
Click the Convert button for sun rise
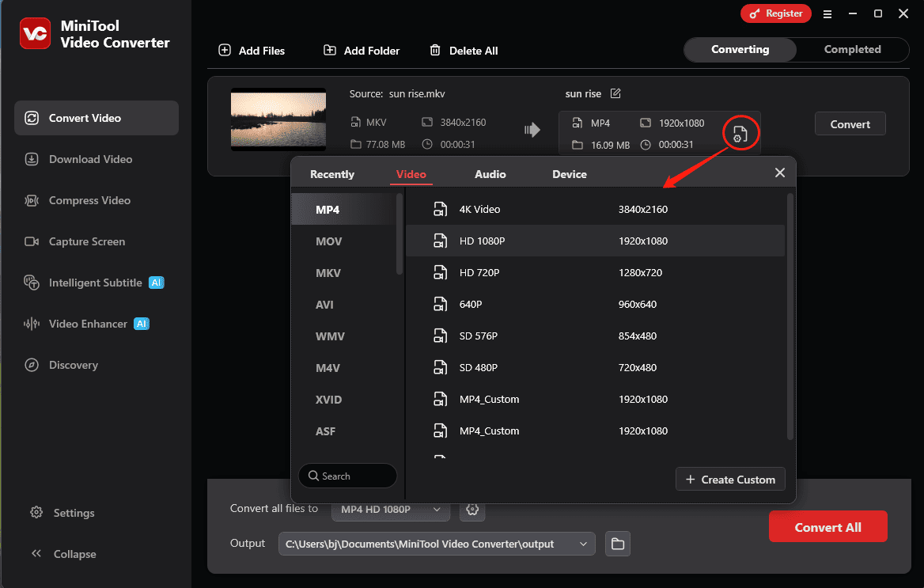point(850,123)
